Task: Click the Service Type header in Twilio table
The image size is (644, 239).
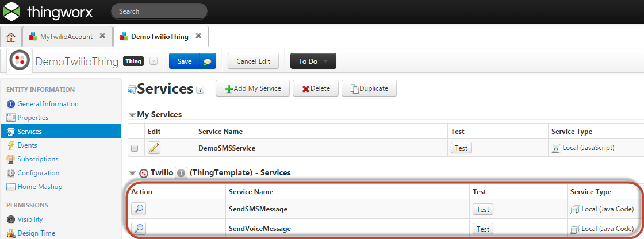Action: pyautogui.click(x=591, y=192)
